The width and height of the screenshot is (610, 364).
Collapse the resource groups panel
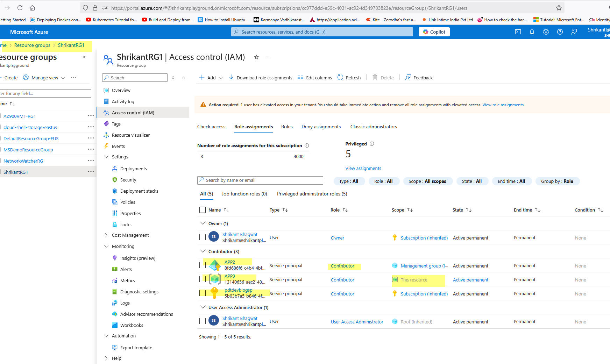pyautogui.click(x=84, y=57)
